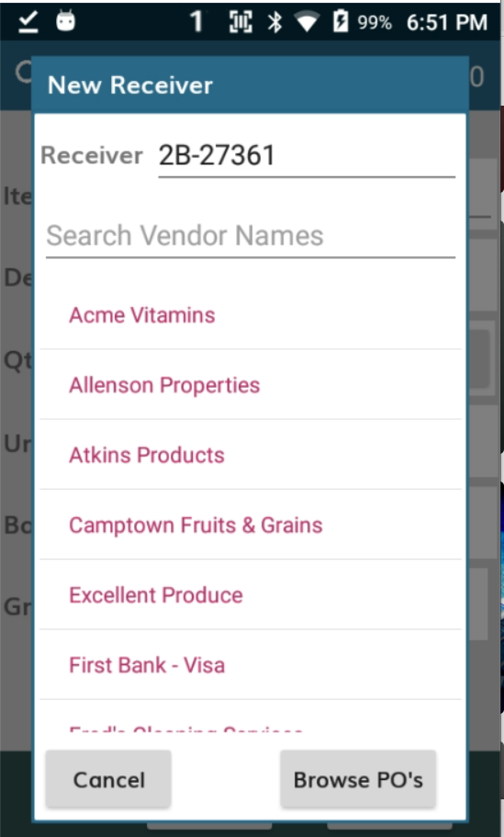Select Excellent Produce vendor
The height and width of the screenshot is (837, 504).
coord(251,595)
